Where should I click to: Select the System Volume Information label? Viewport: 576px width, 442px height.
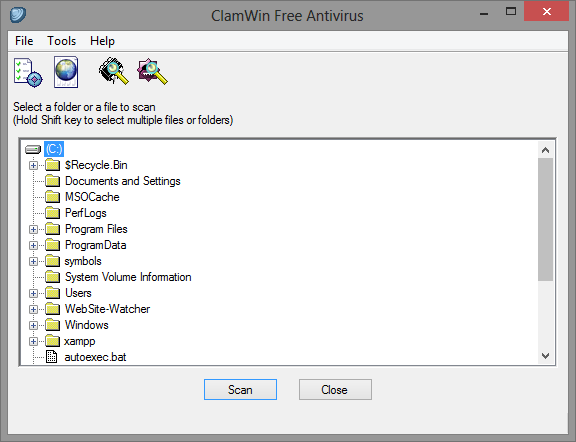[128, 277]
